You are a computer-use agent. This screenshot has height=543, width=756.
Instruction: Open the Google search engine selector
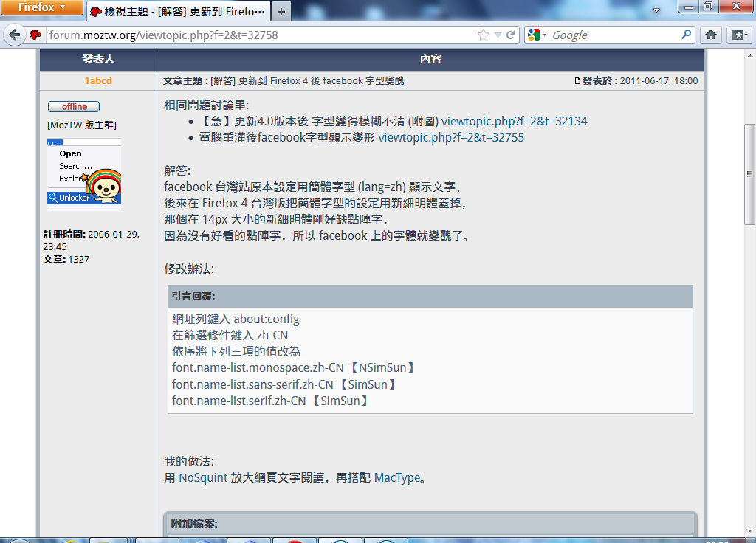tap(537, 35)
